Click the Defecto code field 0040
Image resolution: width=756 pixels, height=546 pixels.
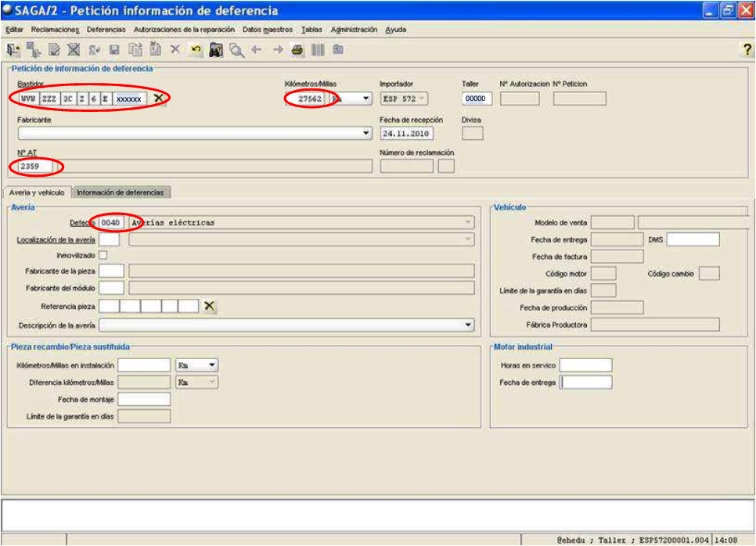click(x=111, y=222)
